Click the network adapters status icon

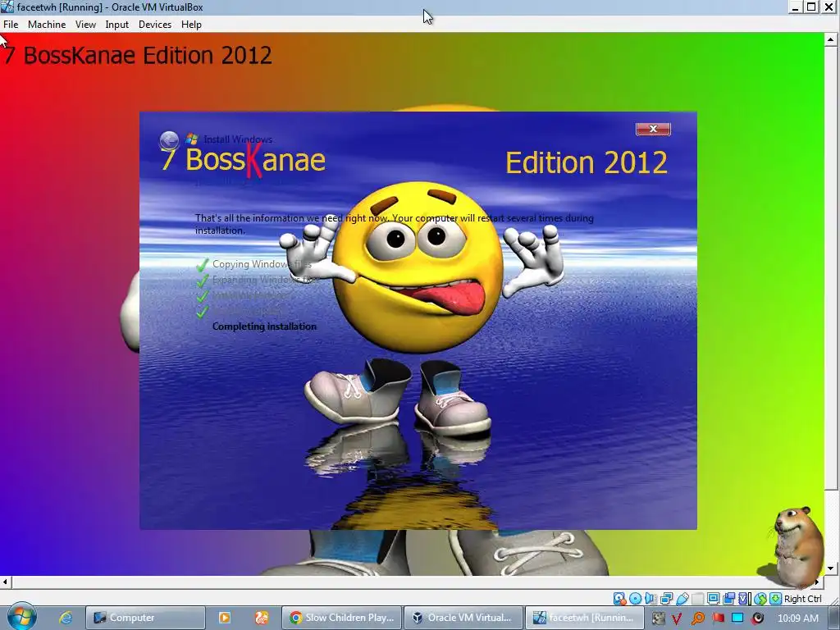point(667,598)
